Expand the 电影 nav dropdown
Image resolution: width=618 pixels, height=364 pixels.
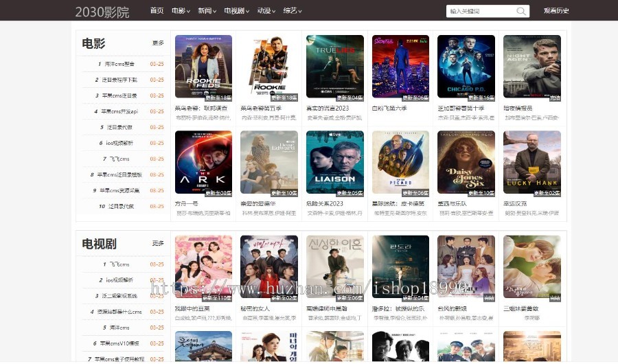click(x=181, y=11)
